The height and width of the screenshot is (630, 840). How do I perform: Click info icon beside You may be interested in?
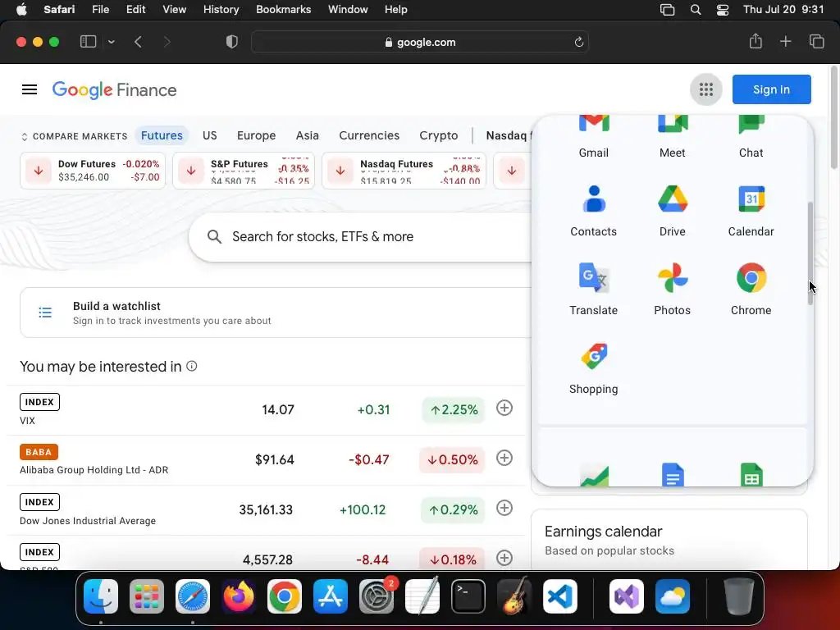tap(192, 366)
